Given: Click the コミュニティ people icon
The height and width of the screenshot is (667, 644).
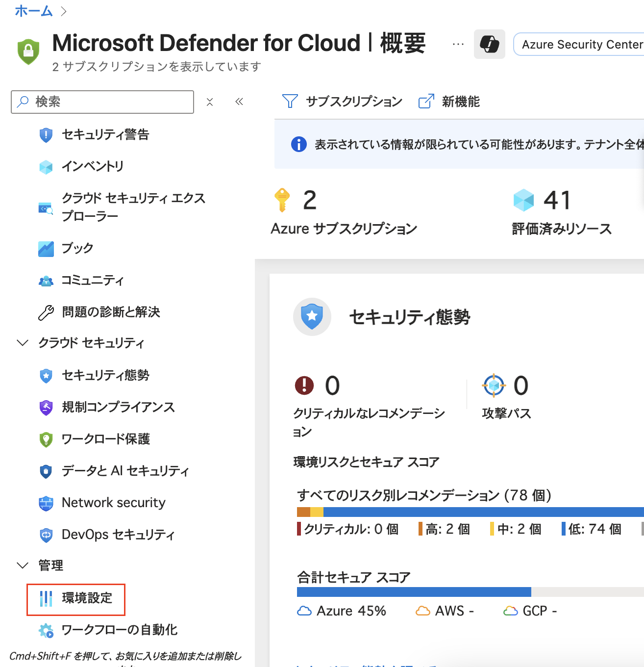Looking at the screenshot, I should coord(46,281).
